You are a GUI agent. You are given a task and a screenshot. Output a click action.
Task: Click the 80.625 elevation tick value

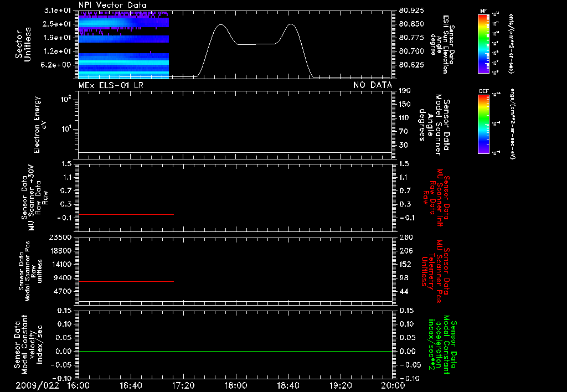pyautogui.click(x=411, y=65)
